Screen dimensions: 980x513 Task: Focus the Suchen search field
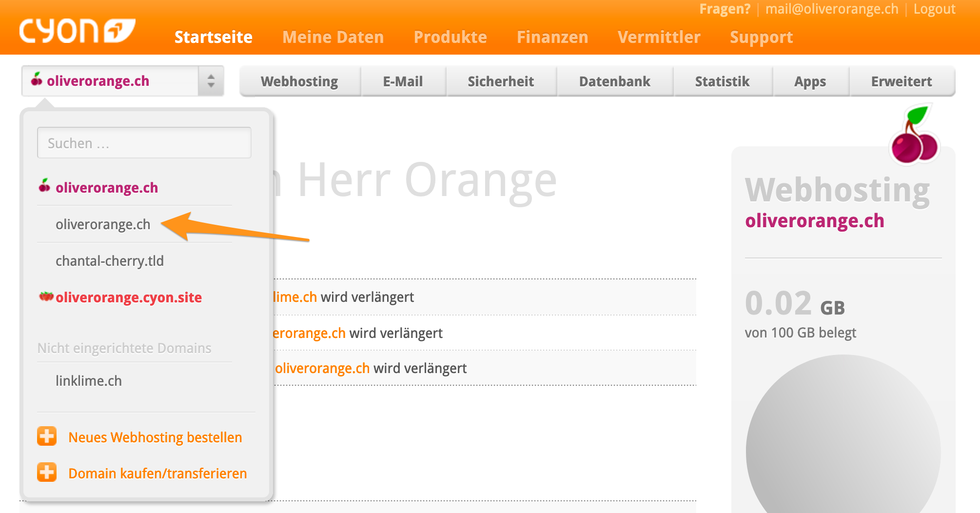(144, 143)
